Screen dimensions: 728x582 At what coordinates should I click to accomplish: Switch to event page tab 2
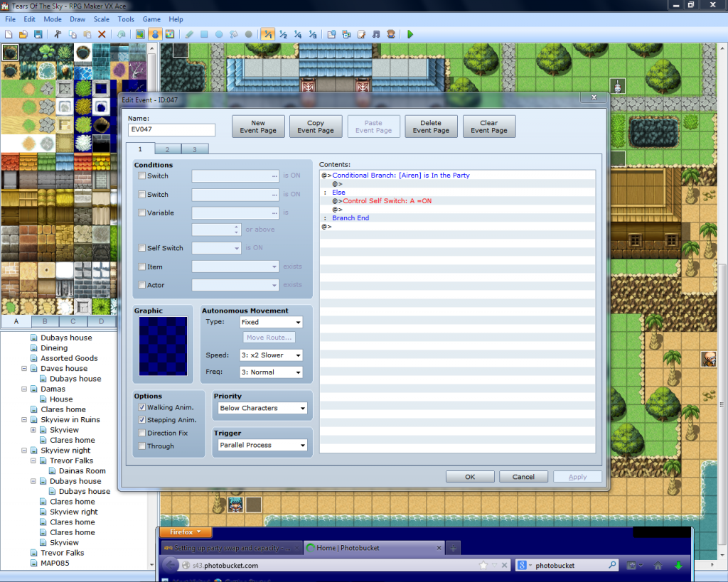click(x=168, y=149)
